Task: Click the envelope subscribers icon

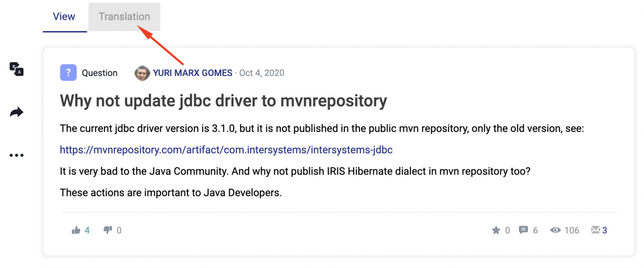Action: click(x=595, y=230)
